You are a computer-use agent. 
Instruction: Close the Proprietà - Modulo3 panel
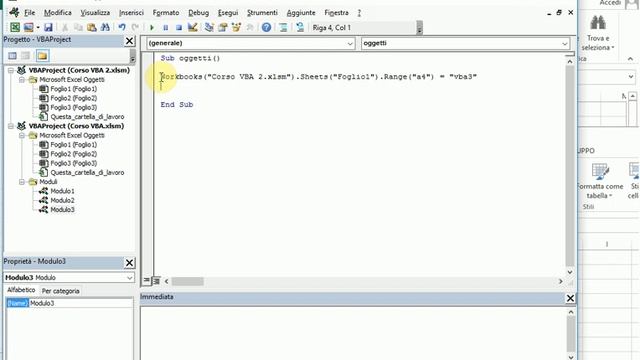coord(129,263)
